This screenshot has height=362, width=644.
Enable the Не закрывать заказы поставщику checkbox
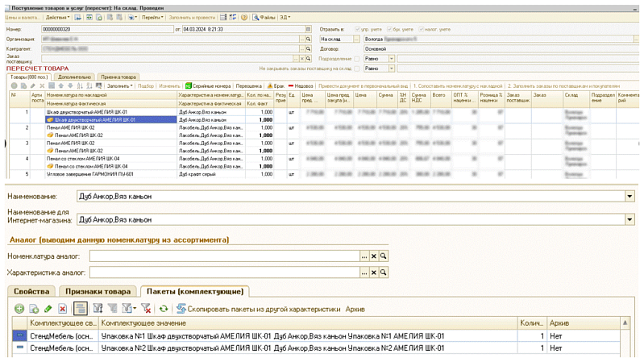coord(357,69)
